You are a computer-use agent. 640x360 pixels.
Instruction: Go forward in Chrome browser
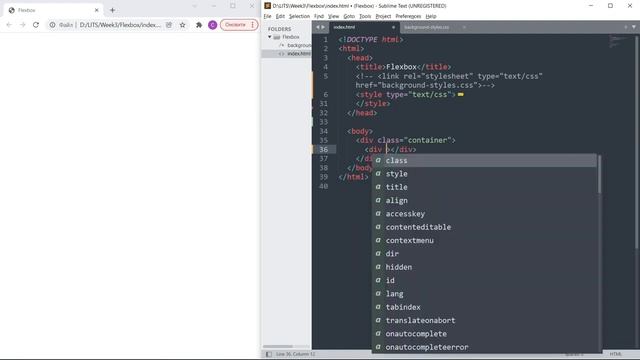pyautogui.click(x=22, y=25)
